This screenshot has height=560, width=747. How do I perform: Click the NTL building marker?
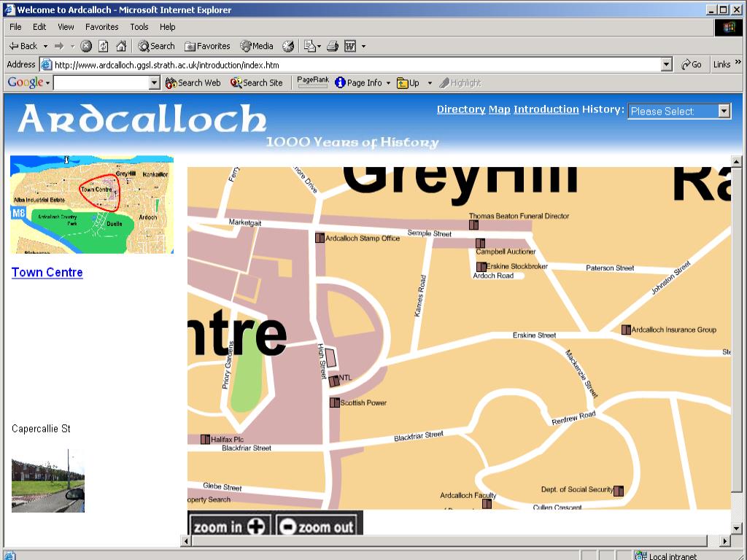[334, 381]
